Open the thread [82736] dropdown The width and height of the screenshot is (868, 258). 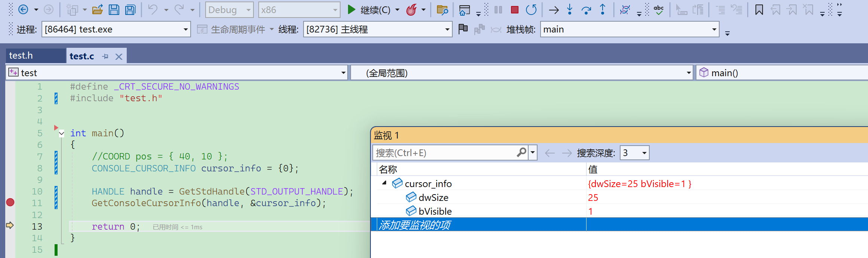coord(378,29)
